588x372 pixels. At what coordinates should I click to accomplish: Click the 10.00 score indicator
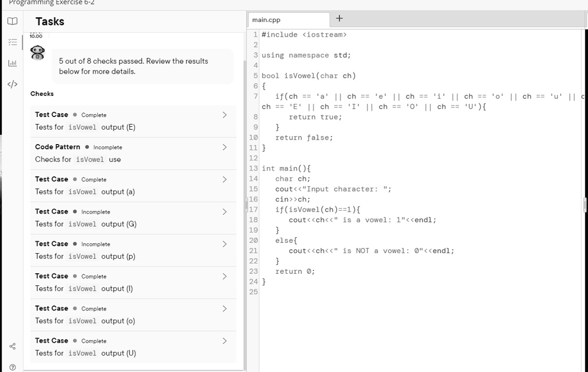[x=36, y=35]
